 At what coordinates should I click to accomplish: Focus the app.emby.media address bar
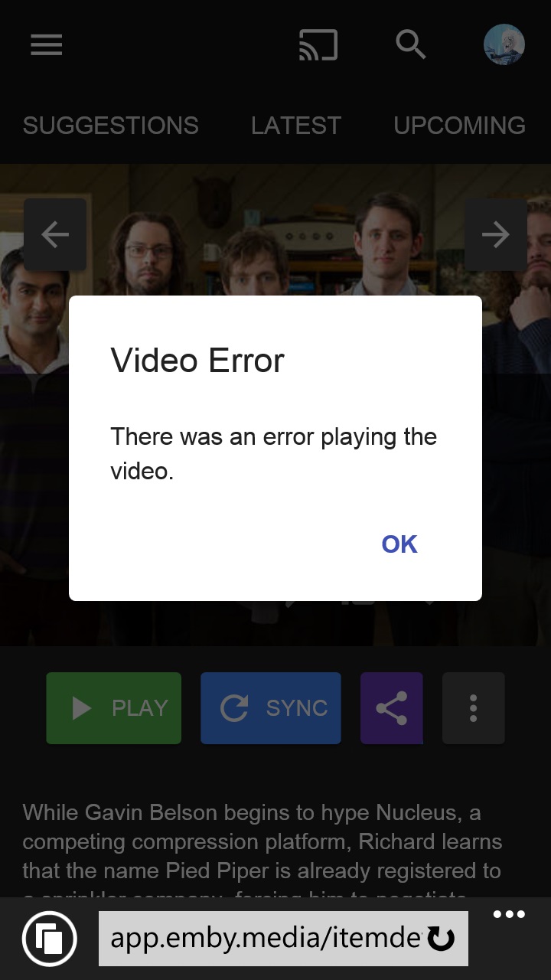[266, 939]
